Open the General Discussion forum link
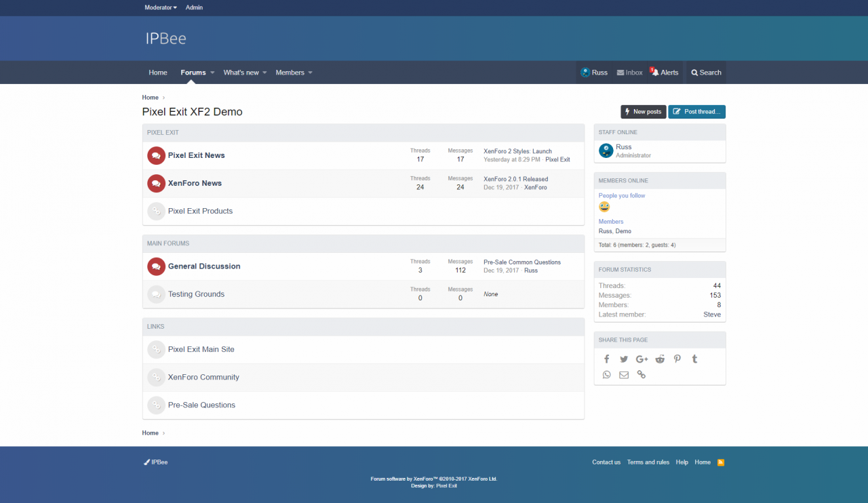868x503 pixels. pos(204,266)
